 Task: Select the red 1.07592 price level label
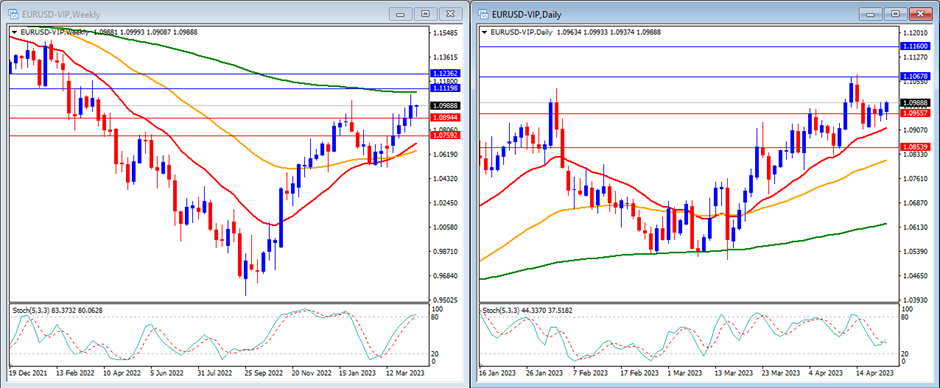point(445,136)
